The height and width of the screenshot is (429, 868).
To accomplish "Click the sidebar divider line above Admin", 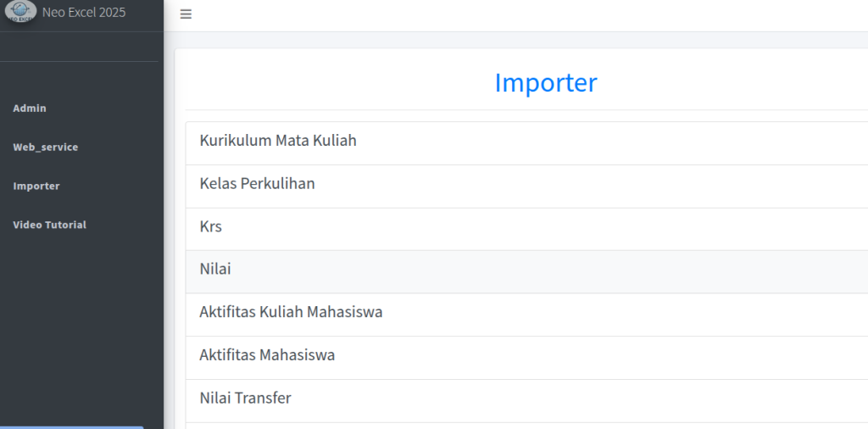I will click(x=79, y=62).
